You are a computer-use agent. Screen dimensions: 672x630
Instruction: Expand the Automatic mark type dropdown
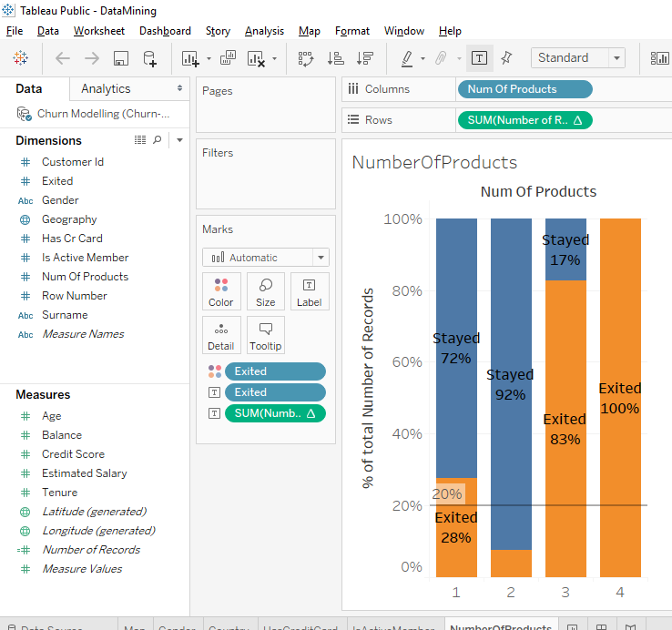[265, 258]
